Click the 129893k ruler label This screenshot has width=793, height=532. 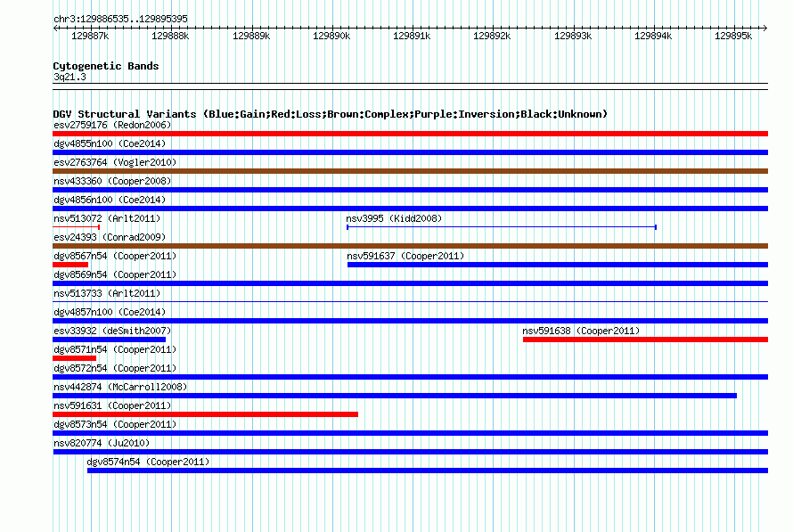(573, 36)
